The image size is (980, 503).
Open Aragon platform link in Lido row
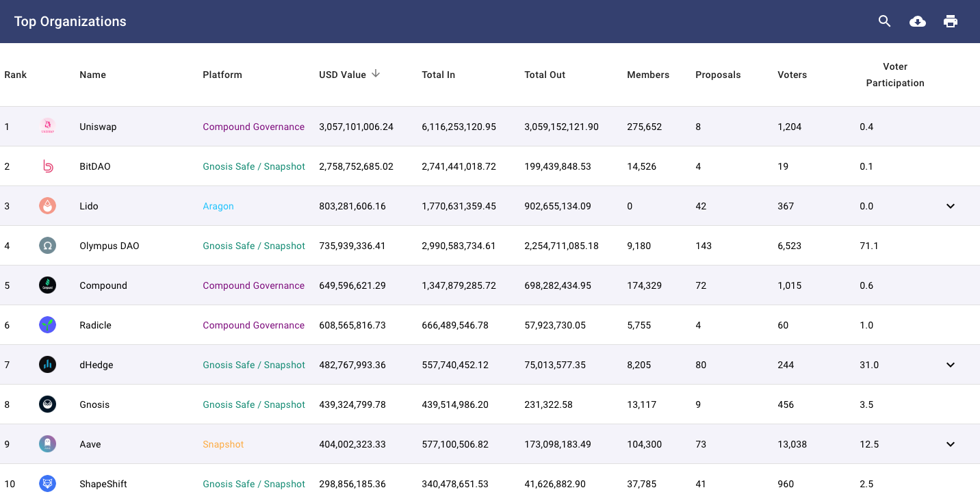pyautogui.click(x=218, y=206)
